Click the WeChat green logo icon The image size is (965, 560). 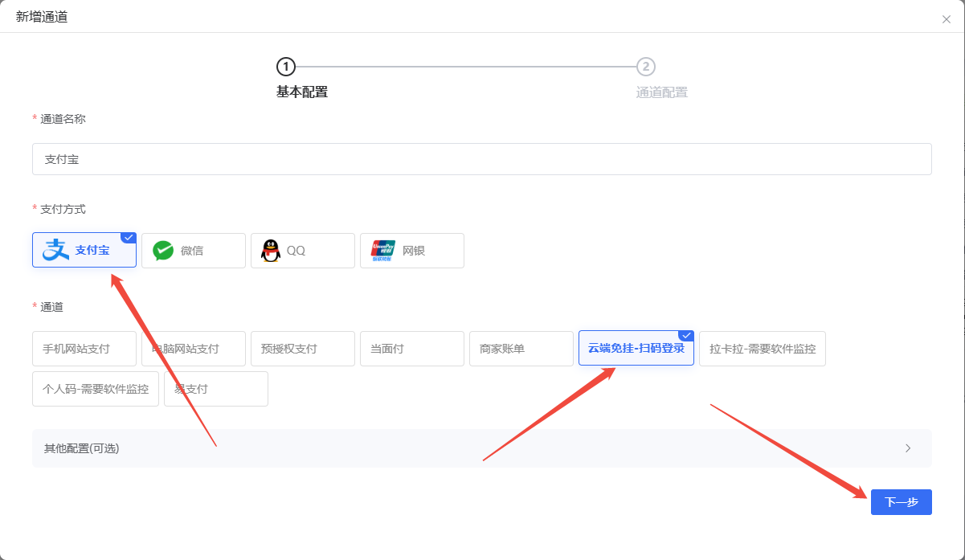163,251
